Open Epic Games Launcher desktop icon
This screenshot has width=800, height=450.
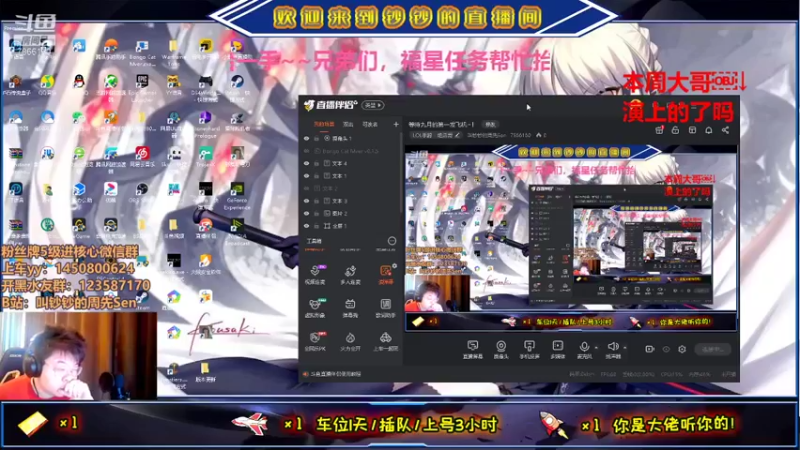[142, 87]
